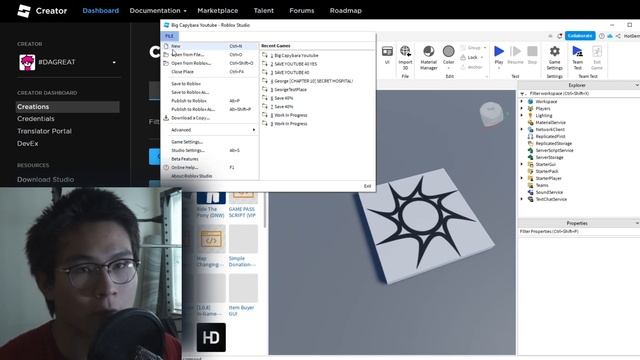640x360 pixels.
Task: Open the Documentation dropdown in Creator site
Action: [158, 11]
